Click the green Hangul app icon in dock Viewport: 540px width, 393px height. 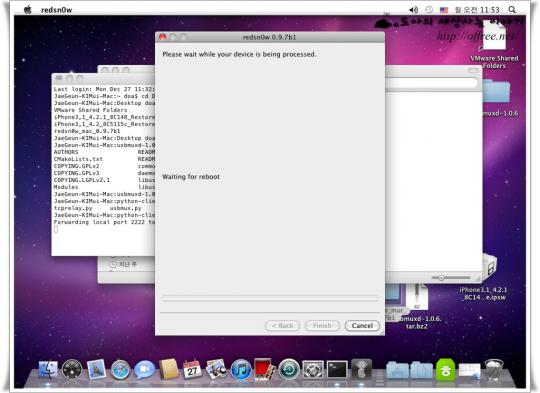pyautogui.click(x=446, y=370)
